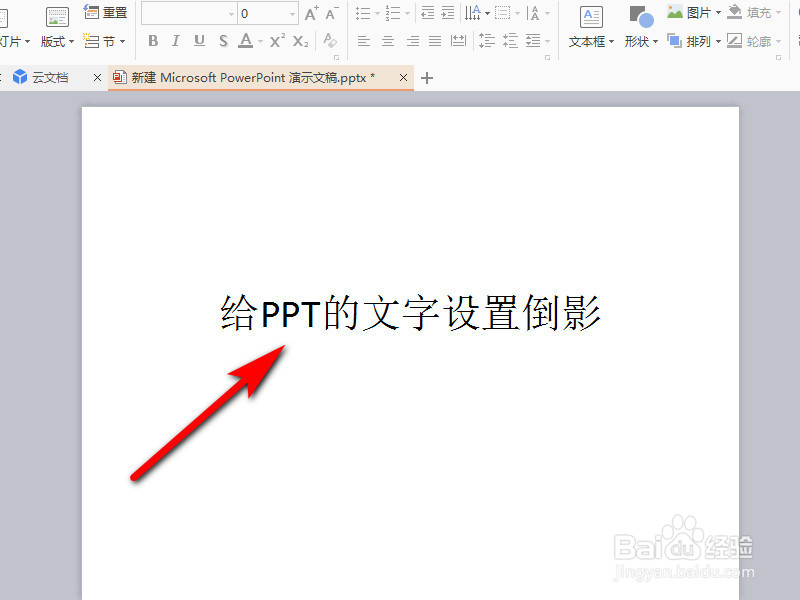Apply italic style to text
This screenshot has width=800, height=600.
175,41
